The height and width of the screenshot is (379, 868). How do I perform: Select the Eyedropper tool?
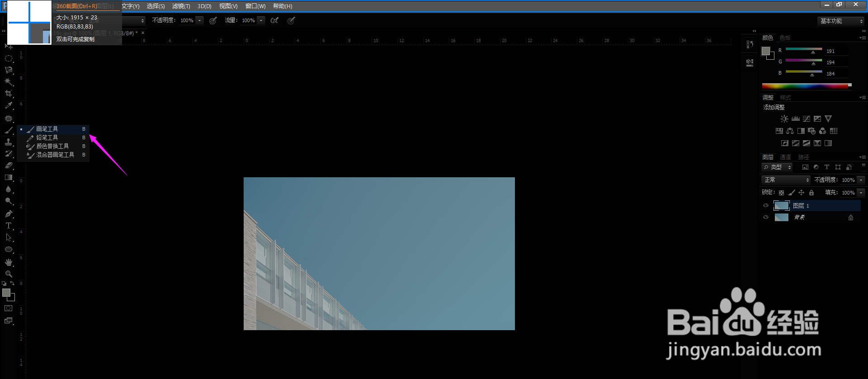(x=9, y=105)
